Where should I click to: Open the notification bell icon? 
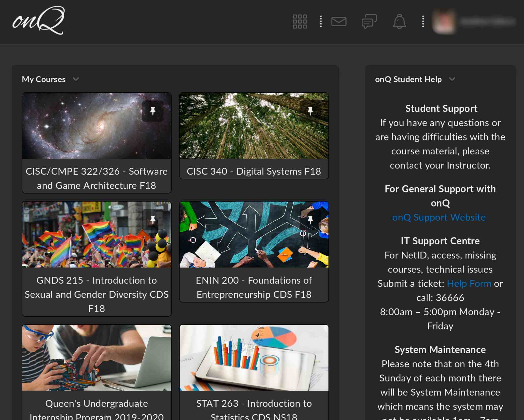(x=399, y=22)
